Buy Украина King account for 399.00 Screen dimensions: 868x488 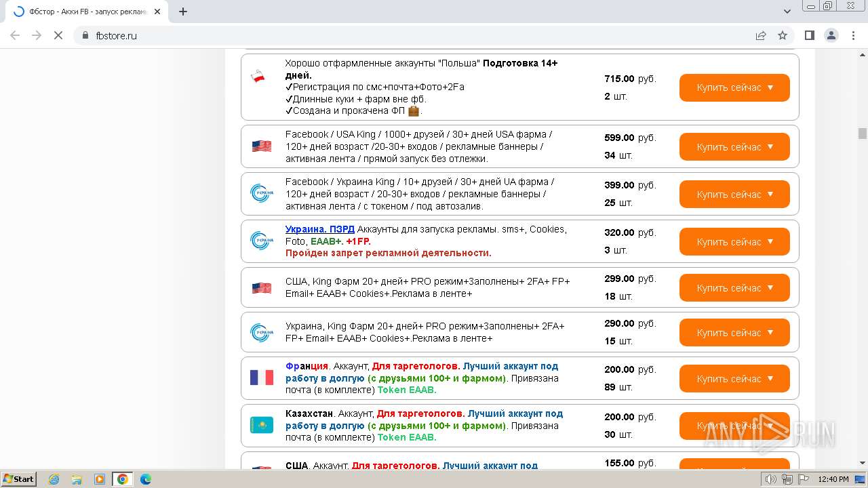[x=734, y=195]
